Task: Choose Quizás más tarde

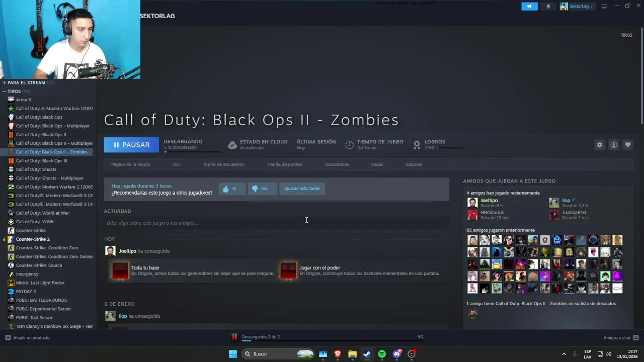Action: [302, 189]
